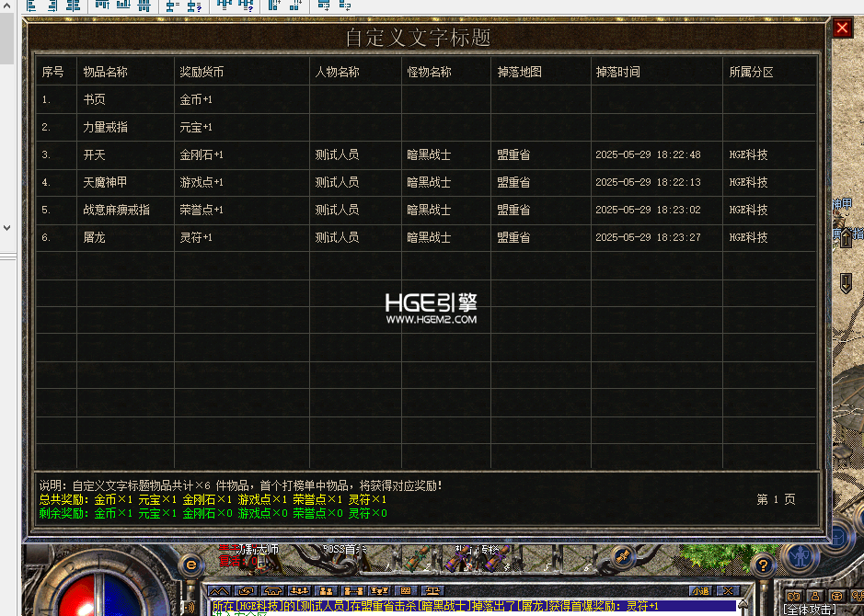The image size is (864, 616).
Task: Click the left panel scroll up arrow
Action: coord(6,5)
